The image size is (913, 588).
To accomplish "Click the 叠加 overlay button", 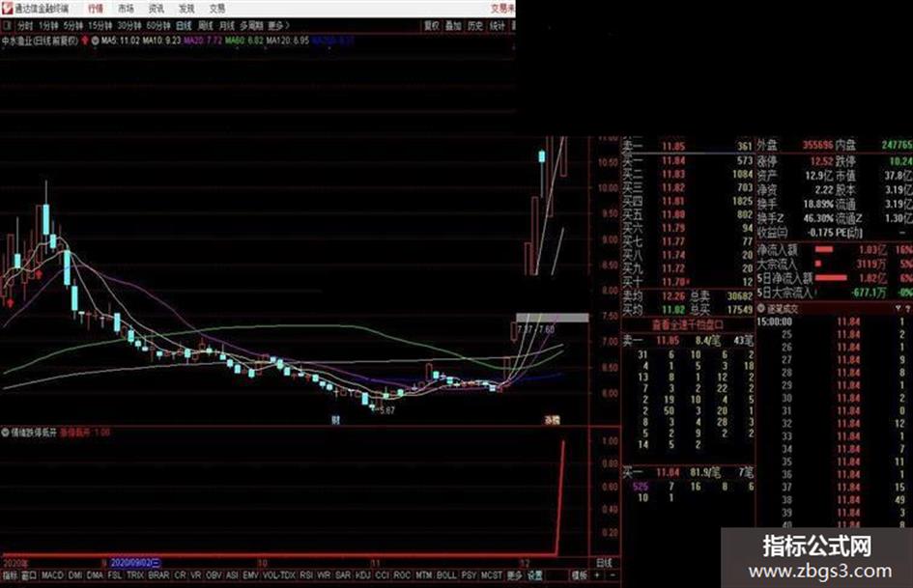I will (453, 26).
